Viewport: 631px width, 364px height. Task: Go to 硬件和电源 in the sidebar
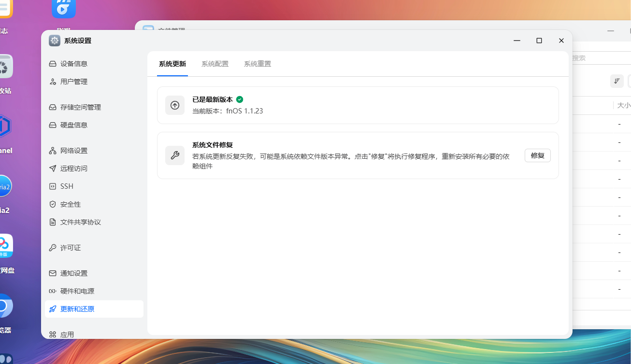pos(94,291)
